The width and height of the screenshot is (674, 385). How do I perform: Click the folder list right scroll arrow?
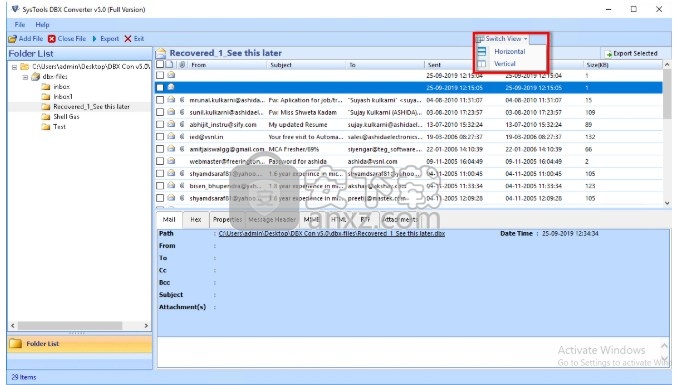coord(146,326)
